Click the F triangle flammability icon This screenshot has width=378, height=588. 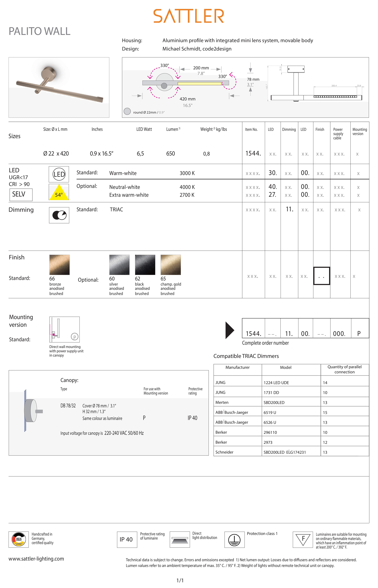pos(303,539)
